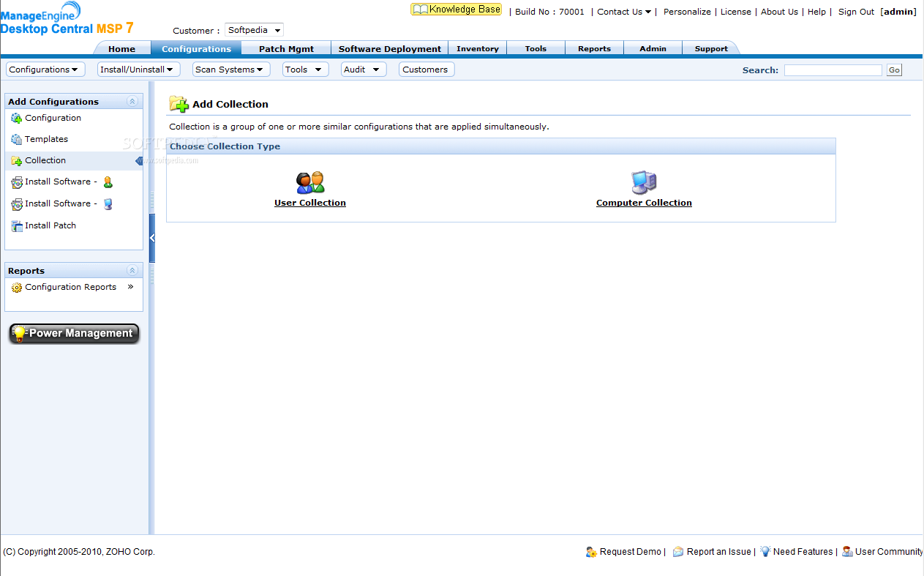The width and height of the screenshot is (924, 576).
Task: Switch to the Tools main tab
Action: click(x=536, y=49)
